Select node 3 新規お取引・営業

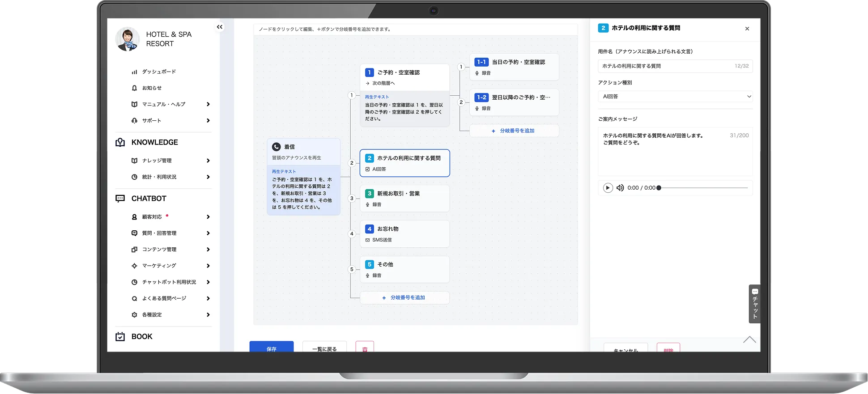(404, 199)
